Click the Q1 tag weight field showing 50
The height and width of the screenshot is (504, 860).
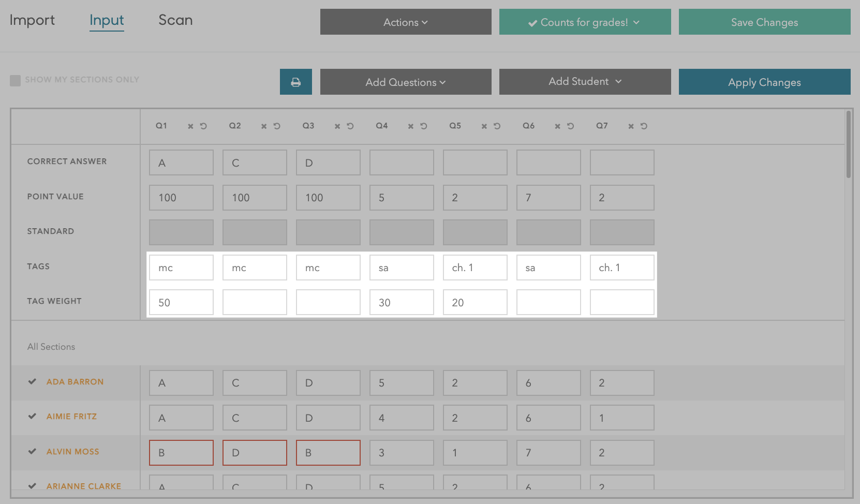(x=181, y=303)
